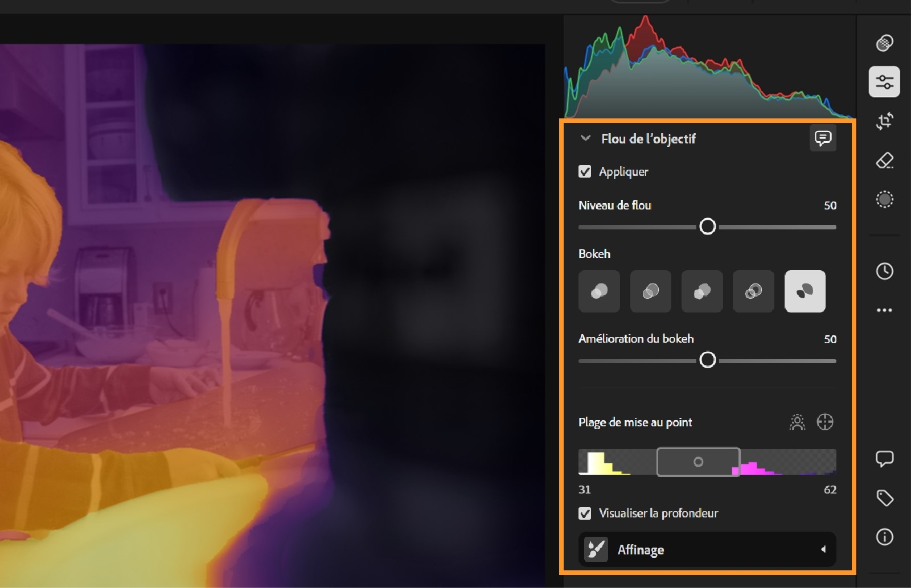Select the Healing tool in the right sidebar
The height and width of the screenshot is (588, 911).
[x=885, y=43]
